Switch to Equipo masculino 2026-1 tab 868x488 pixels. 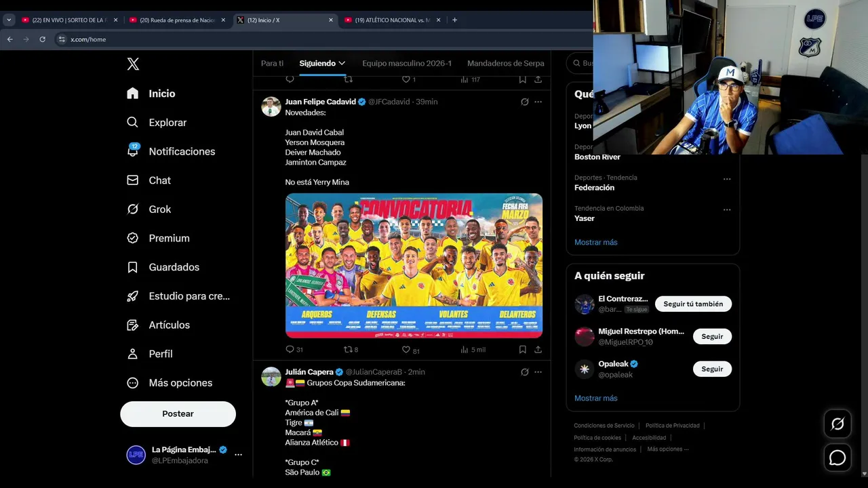pos(407,63)
